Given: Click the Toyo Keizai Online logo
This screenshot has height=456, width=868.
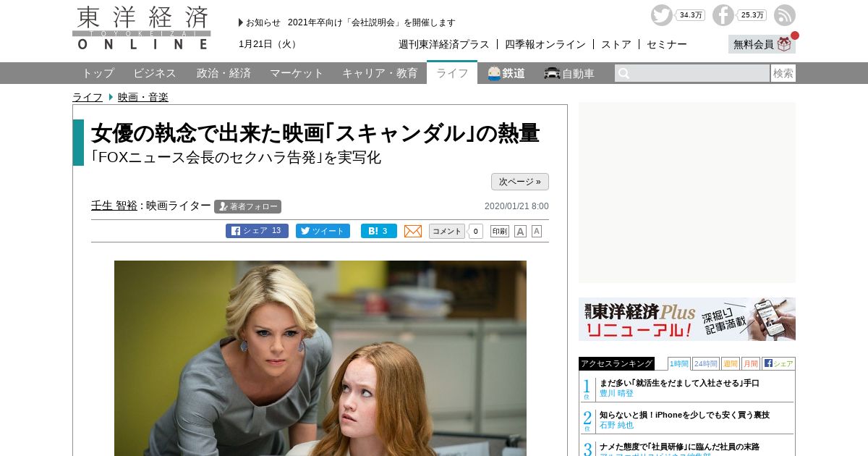Looking at the screenshot, I should pyautogui.click(x=142, y=28).
